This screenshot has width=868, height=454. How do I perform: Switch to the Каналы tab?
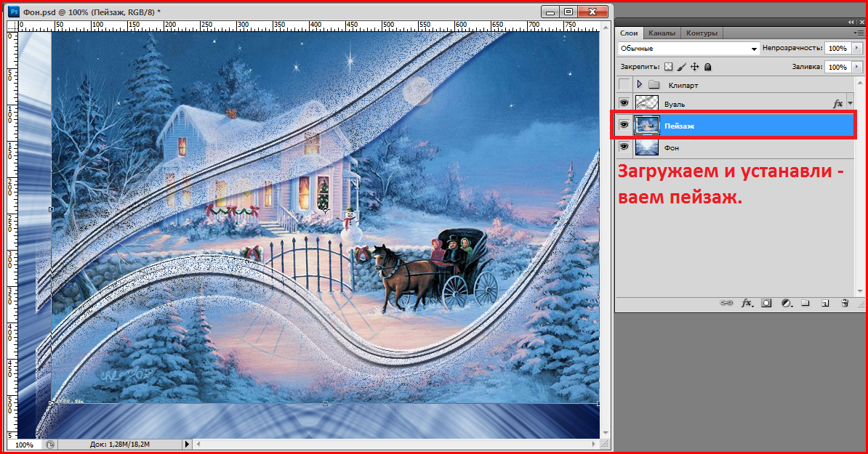coord(662,33)
